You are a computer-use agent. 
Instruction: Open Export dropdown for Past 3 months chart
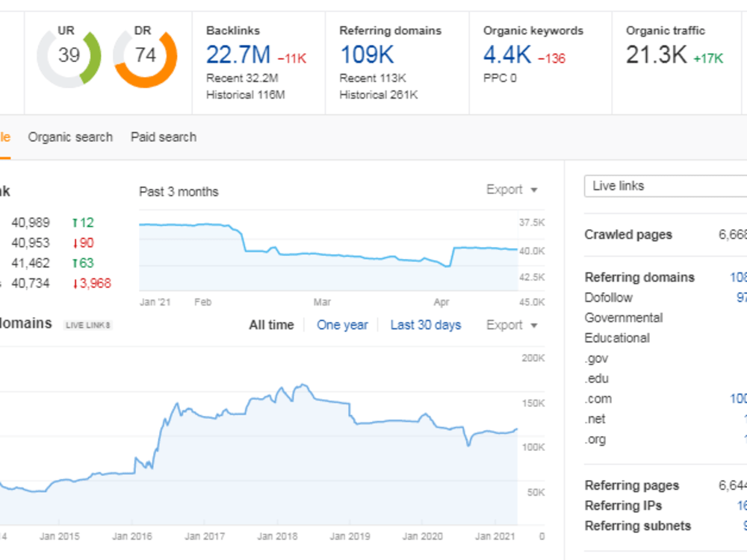point(512,190)
